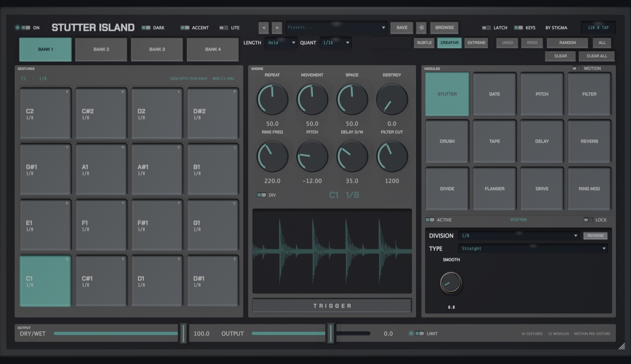631x364 pixels.
Task: Toggle the Div switch
Action: coord(261,195)
